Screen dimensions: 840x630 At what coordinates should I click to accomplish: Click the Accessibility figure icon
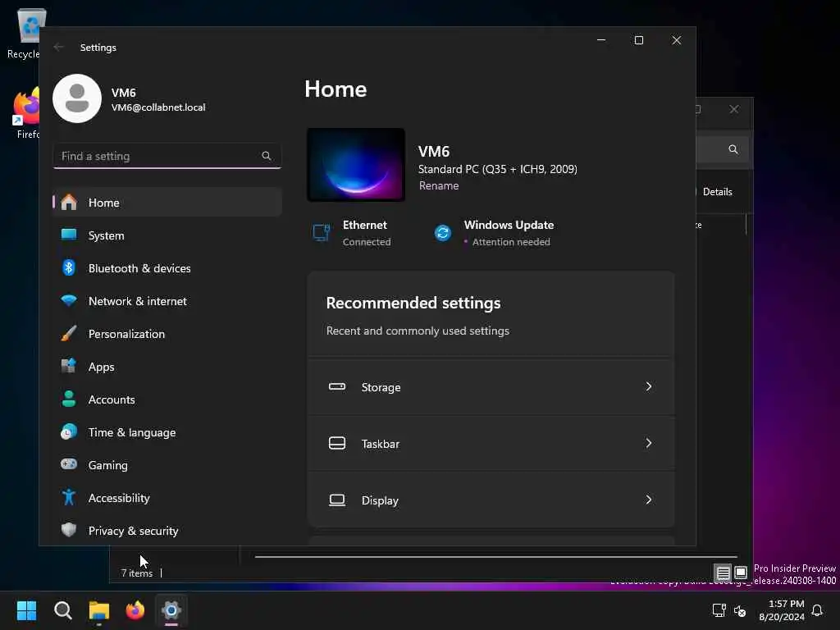(69, 498)
